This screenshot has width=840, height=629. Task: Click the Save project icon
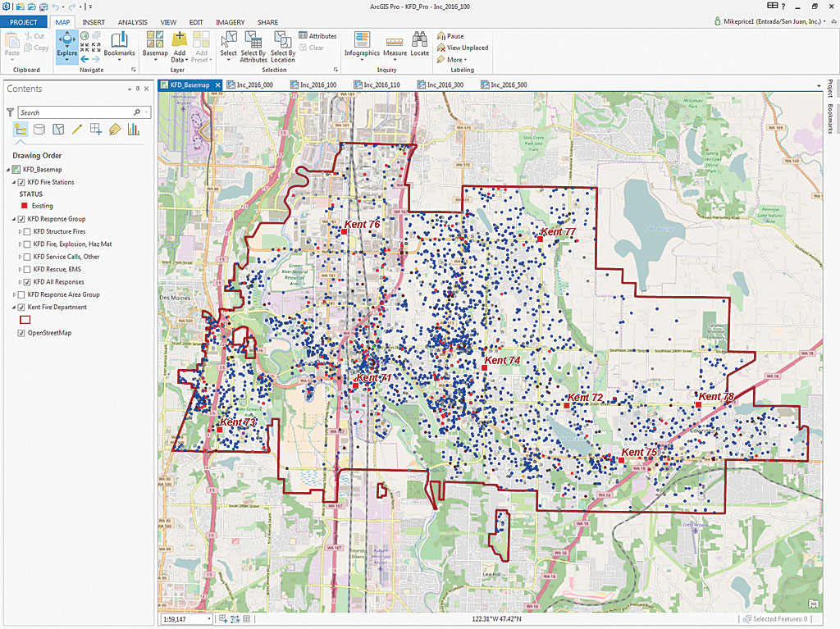click(x=43, y=7)
